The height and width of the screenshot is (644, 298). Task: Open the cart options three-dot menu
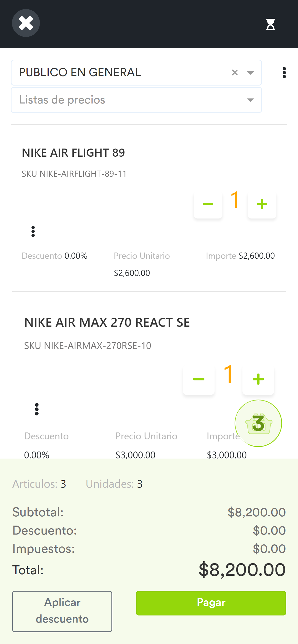(x=284, y=73)
